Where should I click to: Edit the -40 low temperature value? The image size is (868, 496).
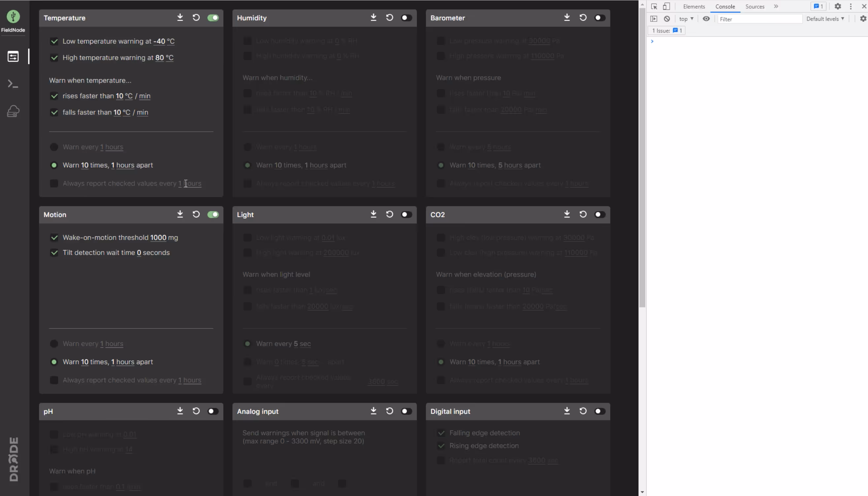coord(159,41)
